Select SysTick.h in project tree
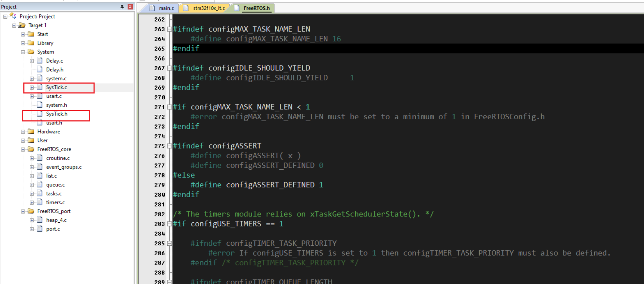The height and width of the screenshot is (284, 644). click(57, 114)
